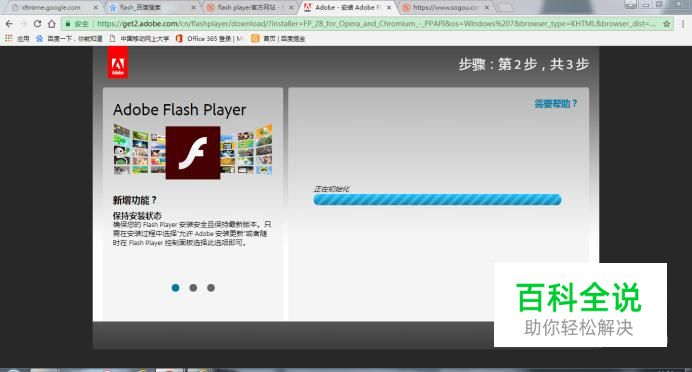This screenshot has height=372, width=692.
Task: Open the Chrome three-dot menu
Action: [683, 24]
